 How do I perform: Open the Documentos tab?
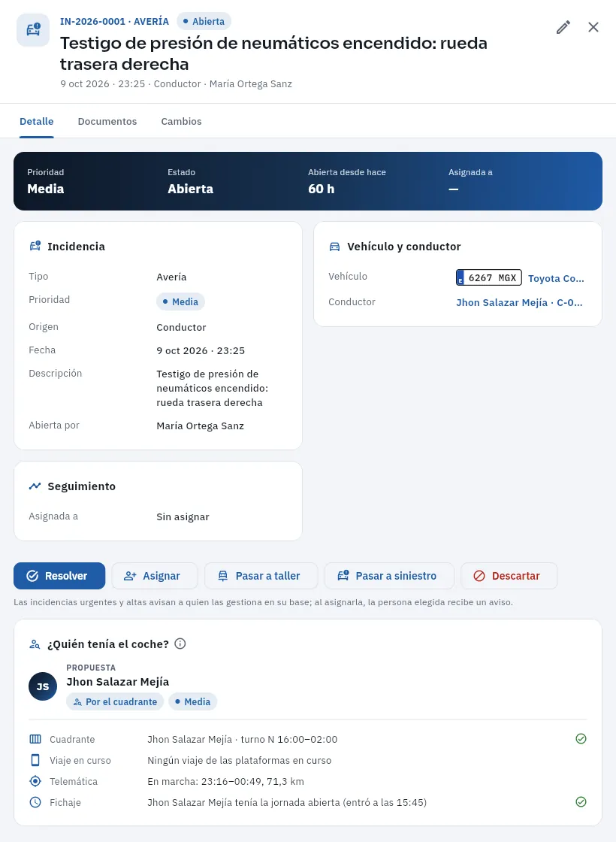click(x=107, y=121)
